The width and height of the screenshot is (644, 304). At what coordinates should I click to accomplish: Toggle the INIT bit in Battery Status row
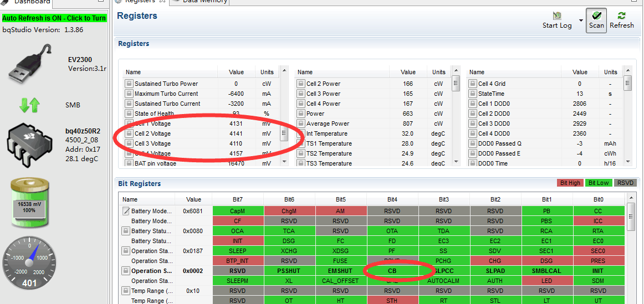238,241
